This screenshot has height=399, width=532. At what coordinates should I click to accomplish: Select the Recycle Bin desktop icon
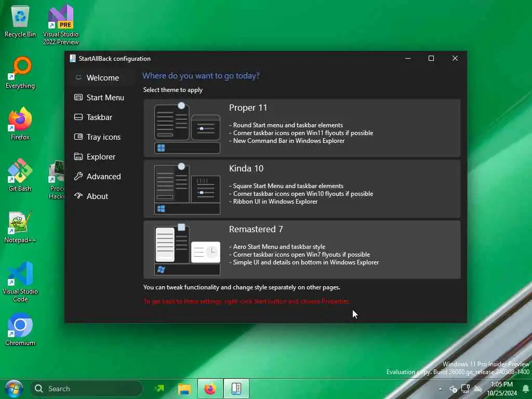20,21
